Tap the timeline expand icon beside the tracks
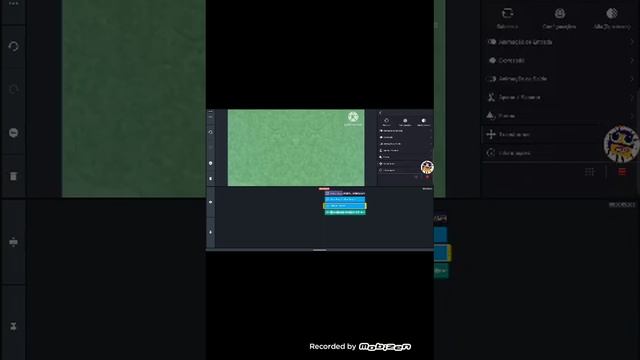The width and height of the screenshot is (640, 360). [x=211, y=202]
